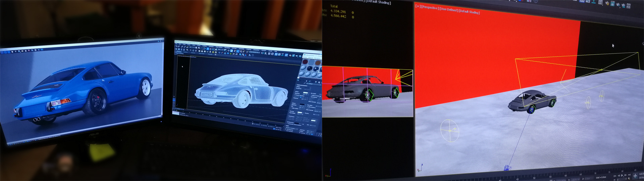The width and height of the screenshot is (644, 181).
Task: Open the Material menu in Material Editor
Action: 311,58
